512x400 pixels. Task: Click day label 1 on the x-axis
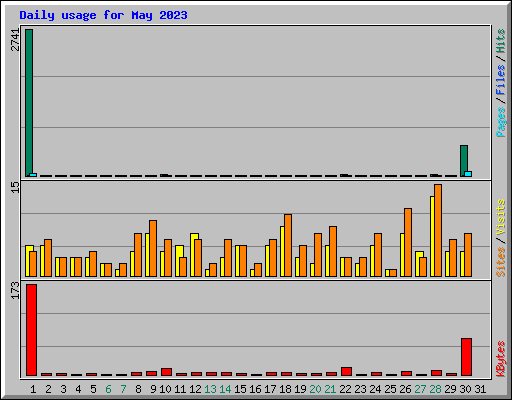click(x=33, y=389)
